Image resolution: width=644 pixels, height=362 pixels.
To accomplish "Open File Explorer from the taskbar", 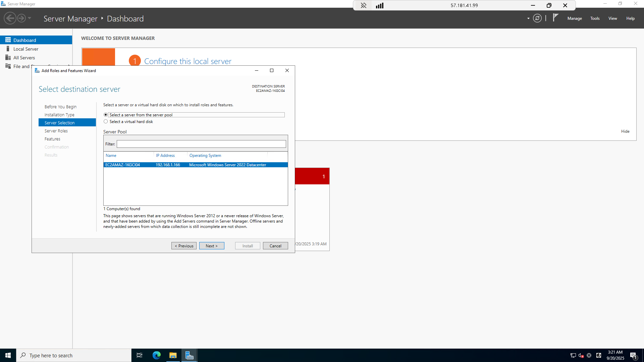I will pyautogui.click(x=173, y=355).
